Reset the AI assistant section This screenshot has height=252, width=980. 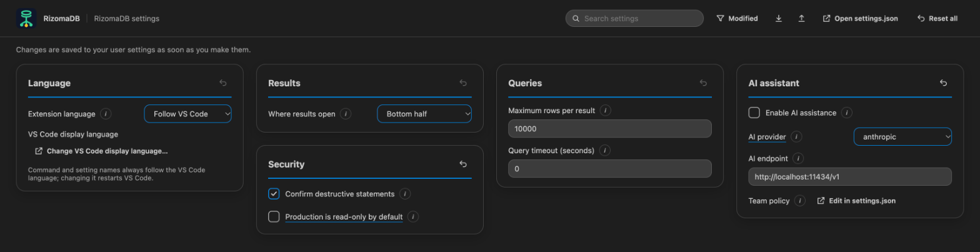point(943,83)
